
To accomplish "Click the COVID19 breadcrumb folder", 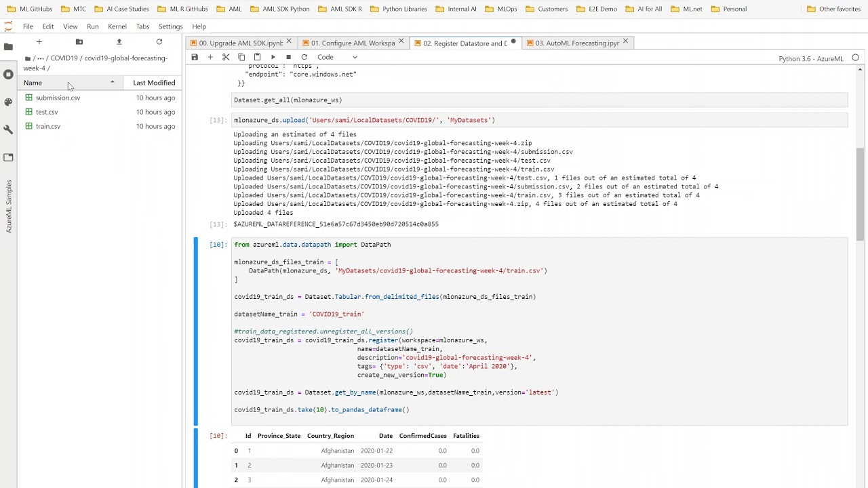I will 64,58.
